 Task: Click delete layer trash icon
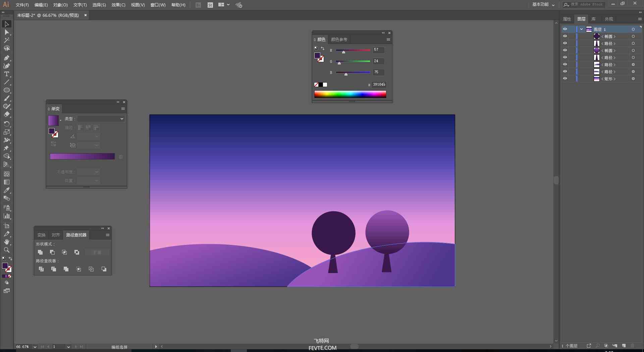pyautogui.click(x=632, y=346)
